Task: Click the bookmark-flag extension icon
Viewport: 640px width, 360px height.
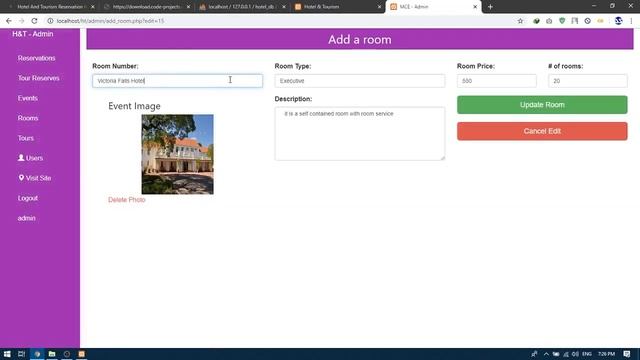Action: pos(575,21)
